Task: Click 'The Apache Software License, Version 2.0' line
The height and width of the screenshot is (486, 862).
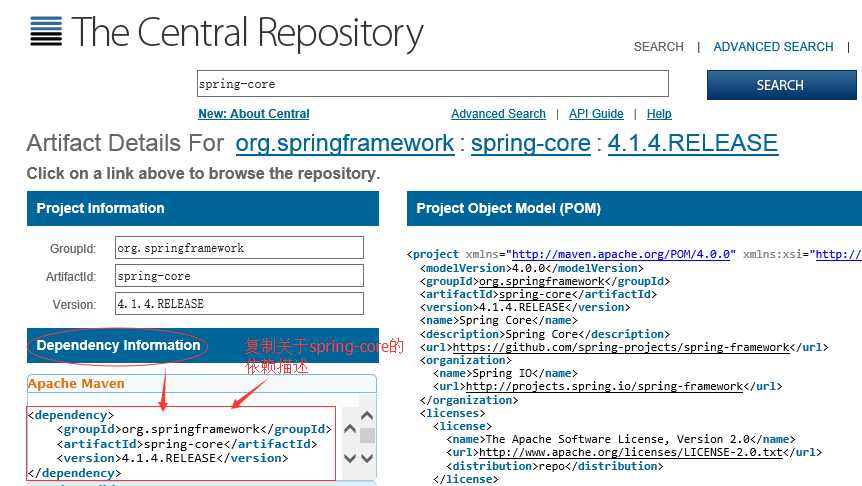Action: pos(621,439)
